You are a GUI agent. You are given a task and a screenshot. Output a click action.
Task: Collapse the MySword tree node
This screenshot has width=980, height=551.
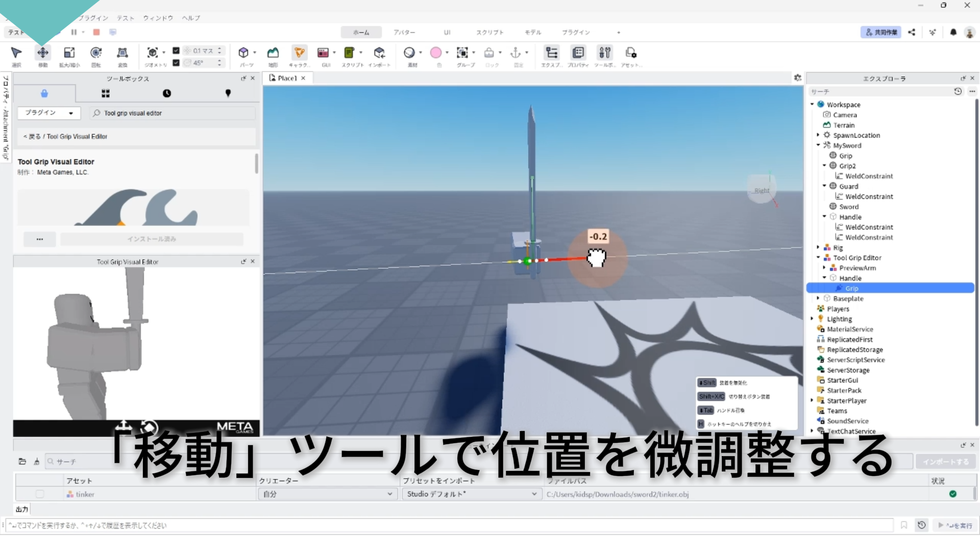[818, 145]
